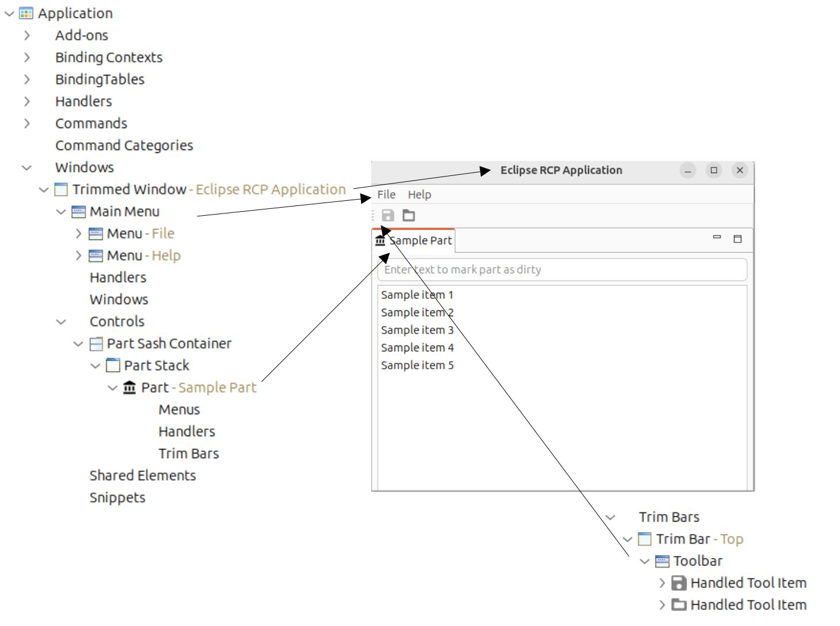
Task: Close the Eclipse RCP Application window
Action: tap(740, 170)
